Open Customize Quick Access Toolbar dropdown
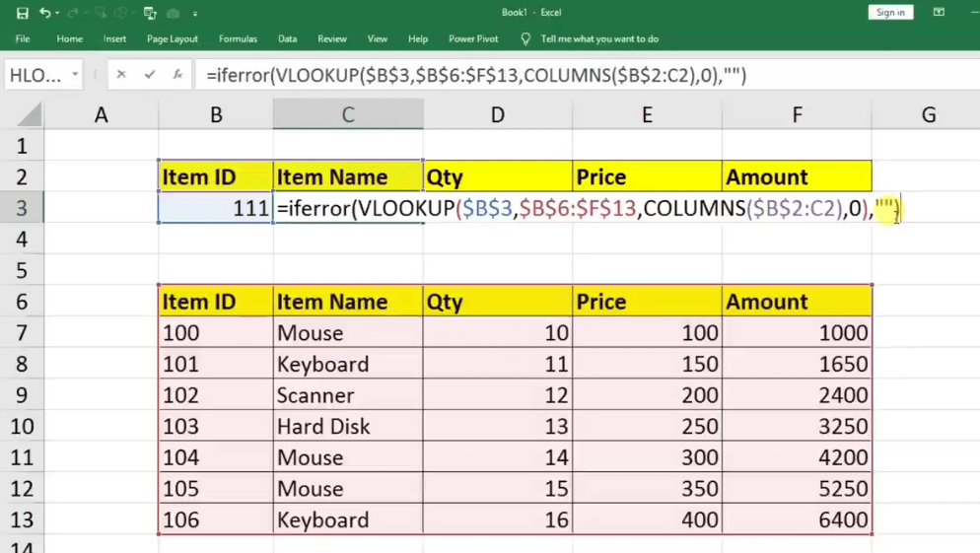The image size is (980, 553). click(x=195, y=14)
